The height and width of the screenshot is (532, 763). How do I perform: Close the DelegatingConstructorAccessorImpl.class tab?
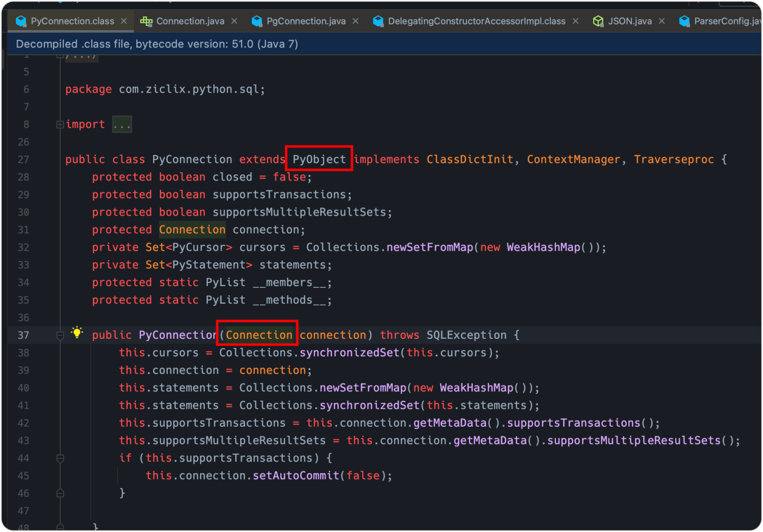click(575, 21)
